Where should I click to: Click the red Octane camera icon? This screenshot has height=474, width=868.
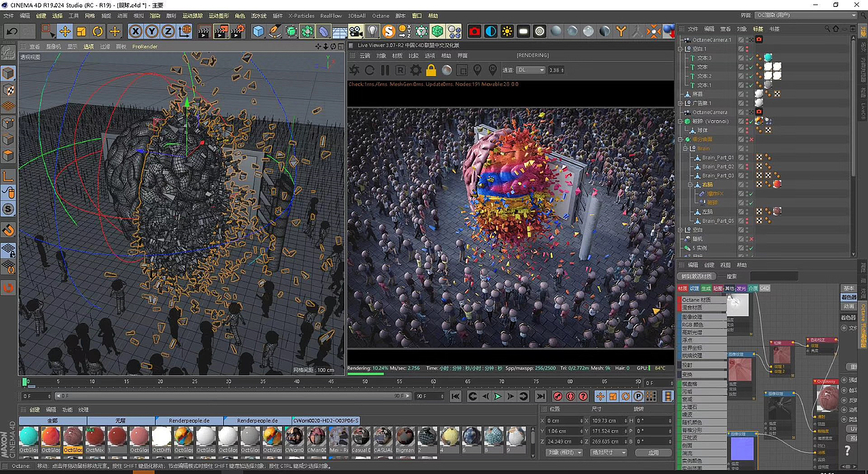(x=475, y=31)
